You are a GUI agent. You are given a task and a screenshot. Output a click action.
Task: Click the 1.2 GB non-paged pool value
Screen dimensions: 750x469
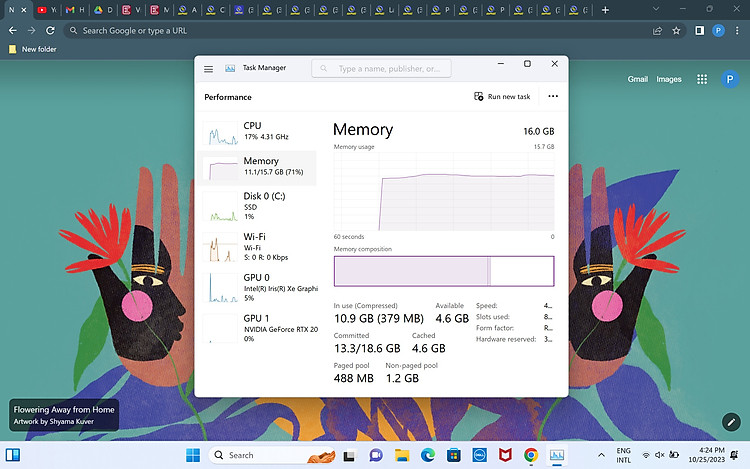coord(402,378)
